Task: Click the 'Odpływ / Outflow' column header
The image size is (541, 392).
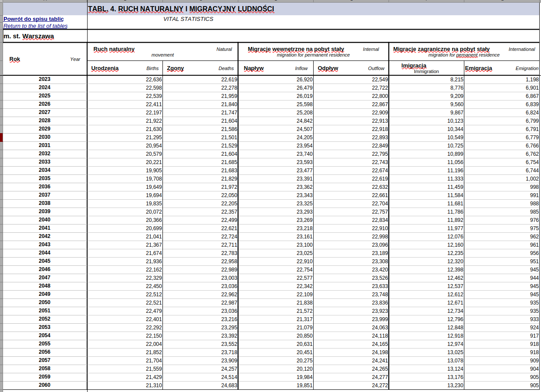Action: tap(351, 68)
